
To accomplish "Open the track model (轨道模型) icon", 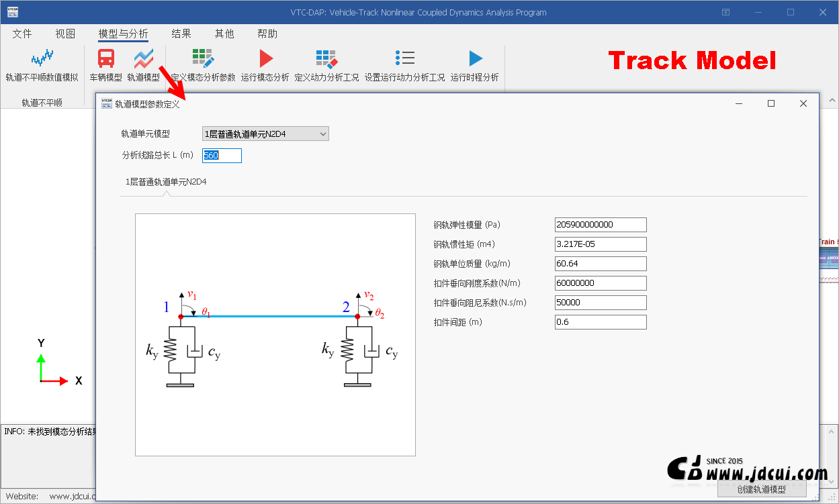I will 143,59.
